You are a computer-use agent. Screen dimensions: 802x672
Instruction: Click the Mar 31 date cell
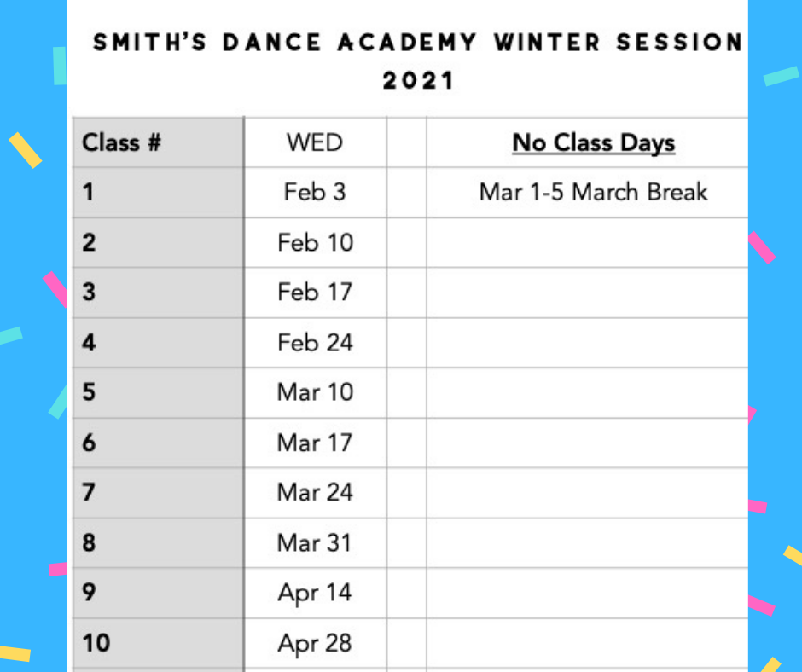click(315, 542)
